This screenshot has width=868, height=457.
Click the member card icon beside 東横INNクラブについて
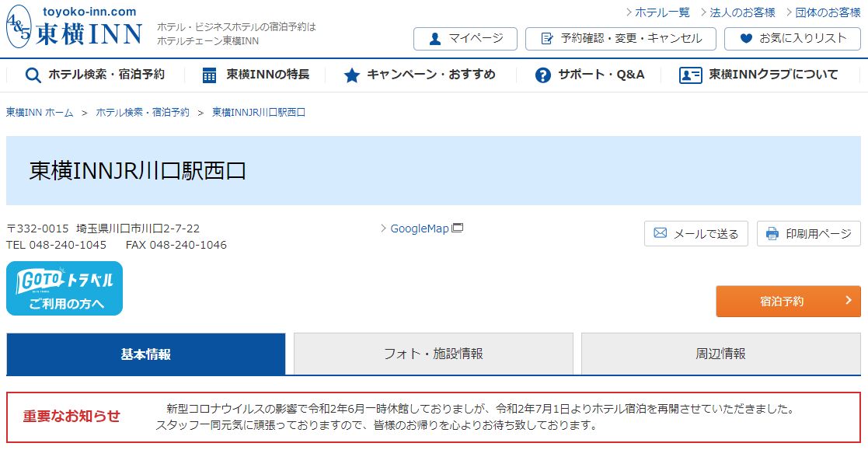pos(690,75)
